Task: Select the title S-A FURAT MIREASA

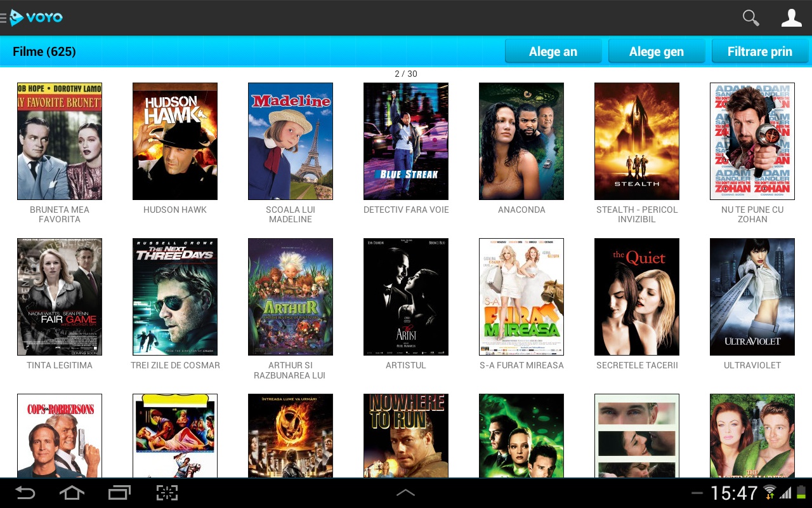Action: click(x=521, y=365)
